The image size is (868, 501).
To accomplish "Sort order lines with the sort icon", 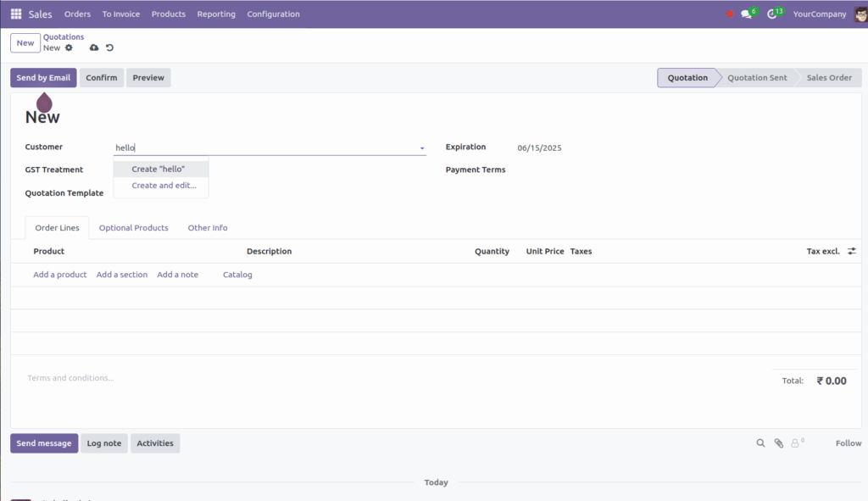I will click(851, 250).
